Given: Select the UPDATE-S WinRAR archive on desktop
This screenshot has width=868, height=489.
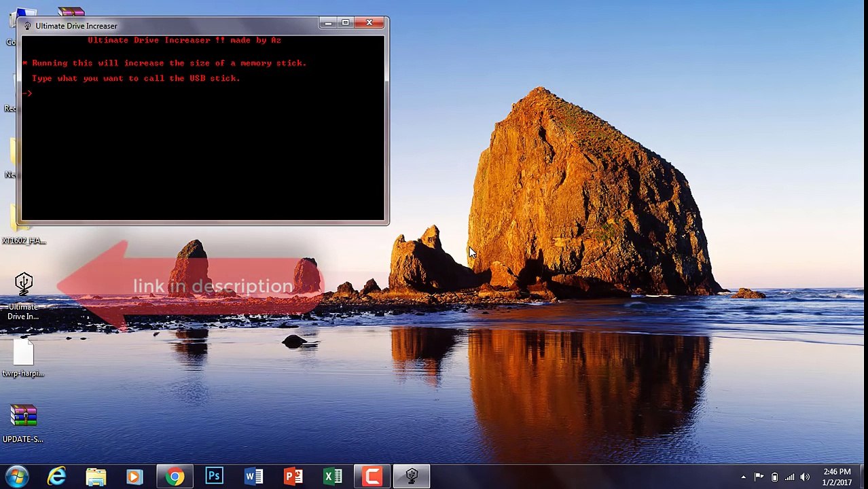Looking at the screenshot, I should coord(23,424).
